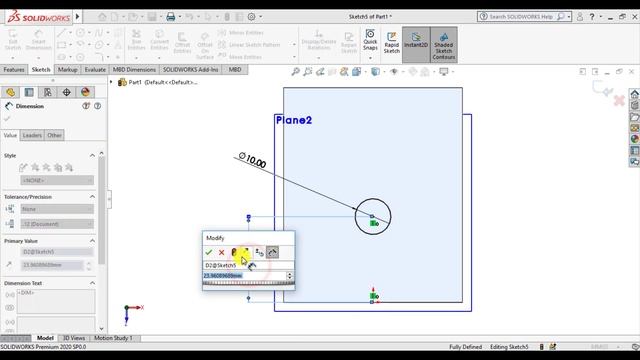Expand the SOLIDWORKS menu arrow beside the logo

78,17
